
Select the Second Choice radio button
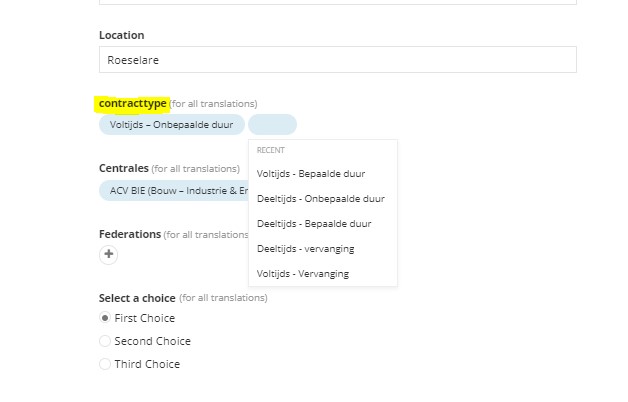pyautogui.click(x=105, y=341)
